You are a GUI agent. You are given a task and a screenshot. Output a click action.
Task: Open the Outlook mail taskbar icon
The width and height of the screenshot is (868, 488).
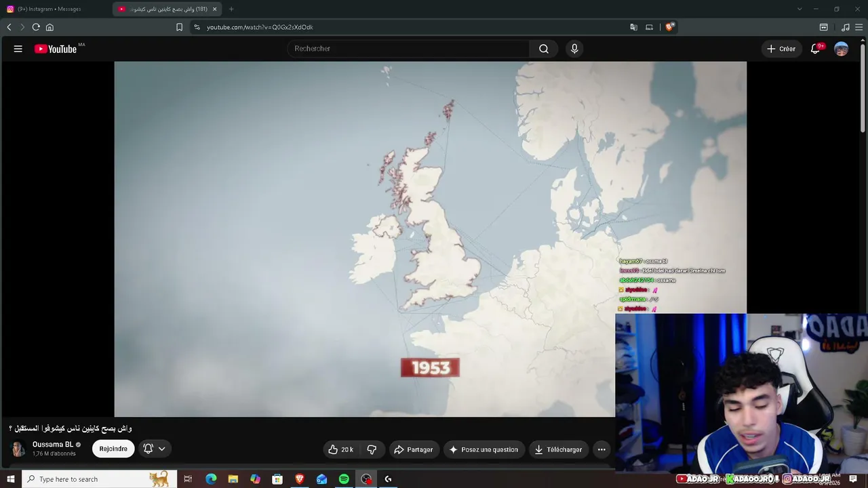coord(321,479)
